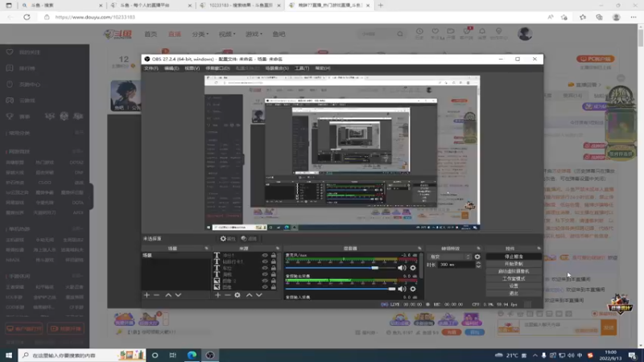Mute the desktop audio channel

[x=402, y=289]
